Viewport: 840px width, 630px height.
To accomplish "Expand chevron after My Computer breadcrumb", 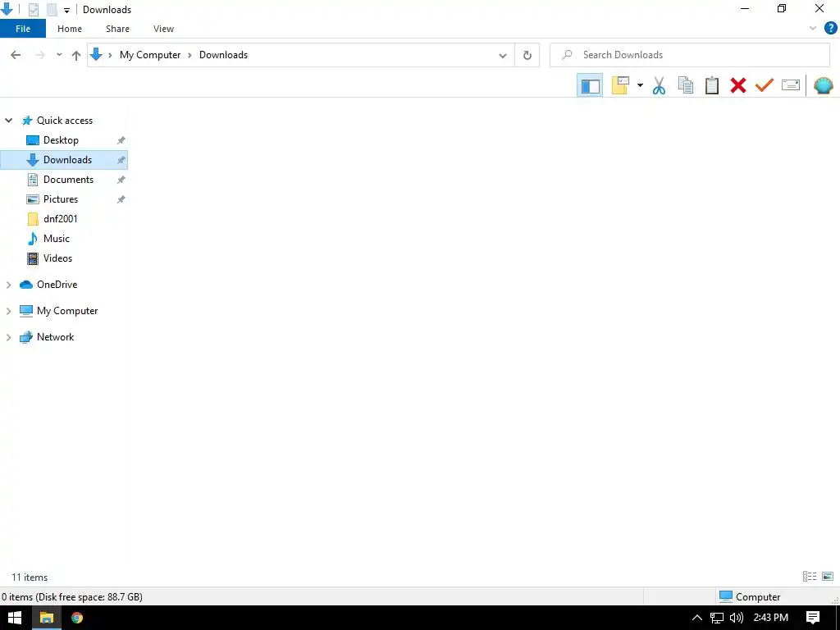I will pos(189,55).
